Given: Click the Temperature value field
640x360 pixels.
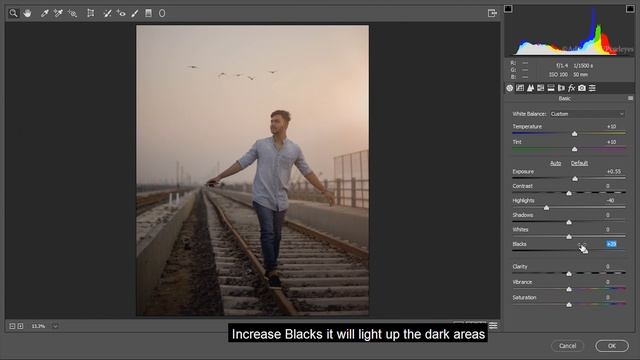Looking at the screenshot, I should click(611, 127).
